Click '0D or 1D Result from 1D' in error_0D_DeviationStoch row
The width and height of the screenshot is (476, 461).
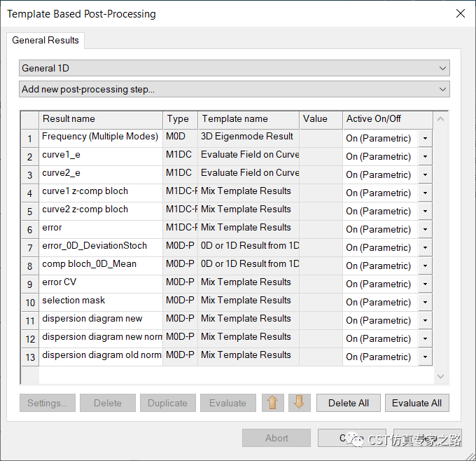(x=248, y=248)
